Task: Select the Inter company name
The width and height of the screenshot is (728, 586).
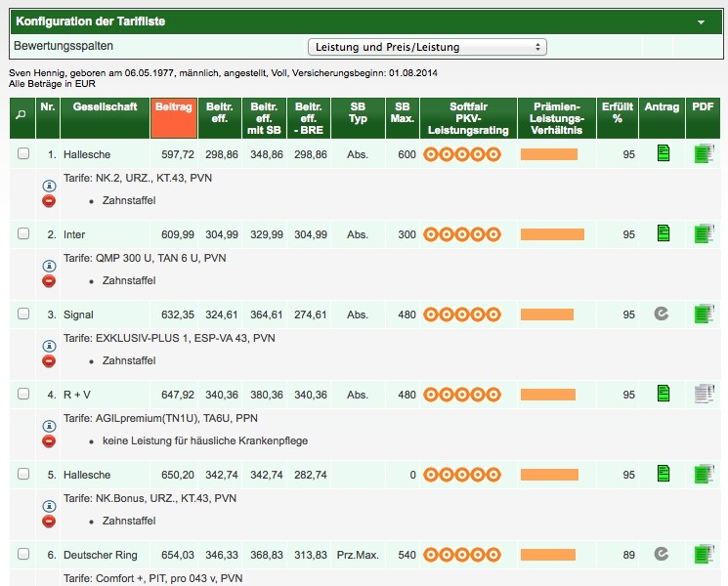Action: tap(74, 234)
